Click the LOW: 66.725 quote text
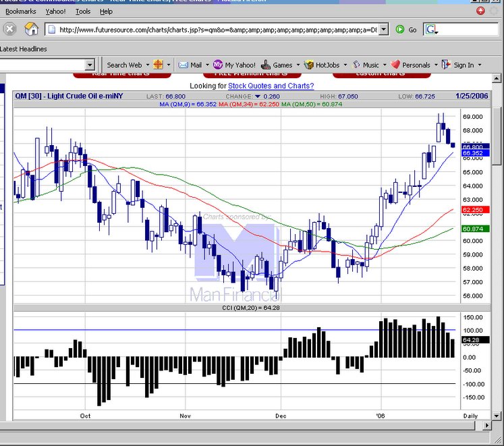The height and width of the screenshot is (446, 504). pyautogui.click(x=416, y=96)
